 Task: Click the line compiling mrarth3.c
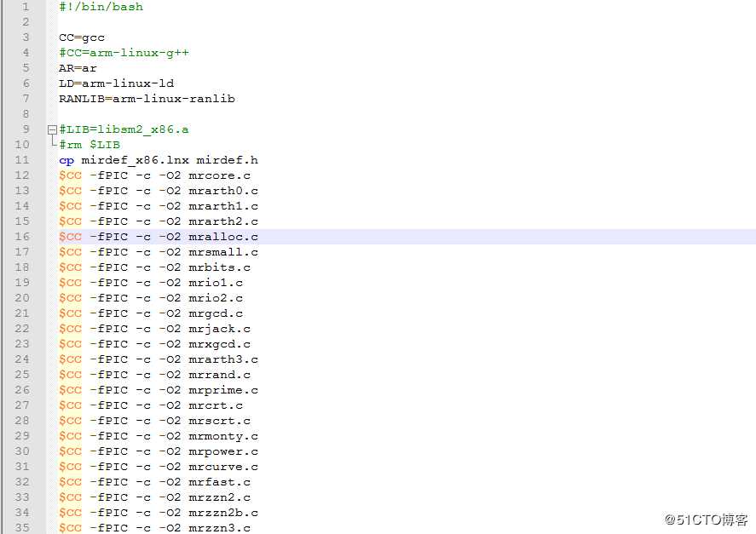pos(159,359)
